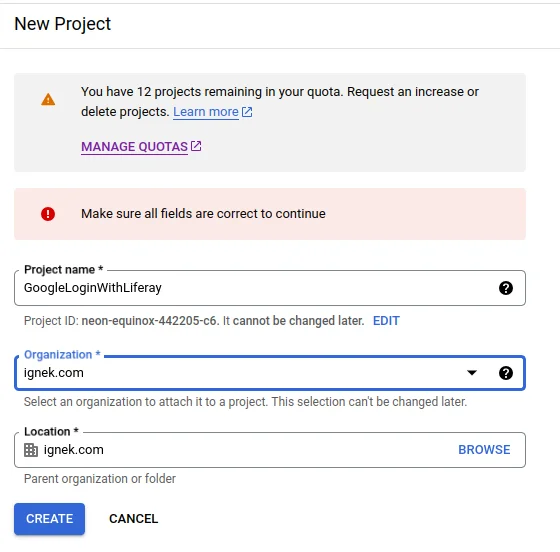Click the orange quota warning triangle icon
Viewport: 560px width, 552px height.
[48, 100]
